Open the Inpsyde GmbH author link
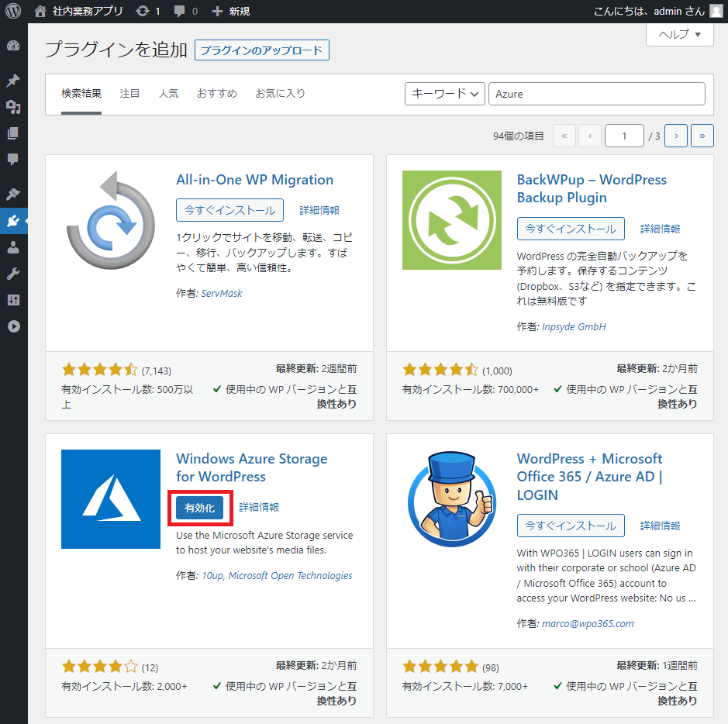Screen dimensions: 728x724 pyautogui.click(x=574, y=326)
